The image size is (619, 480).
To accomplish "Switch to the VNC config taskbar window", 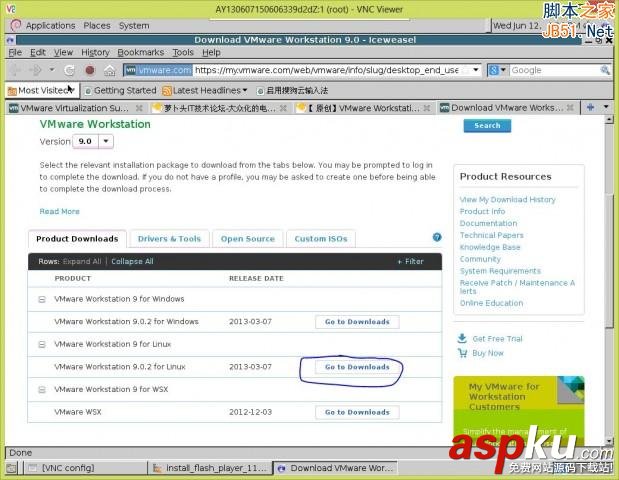I will point(85,468).
